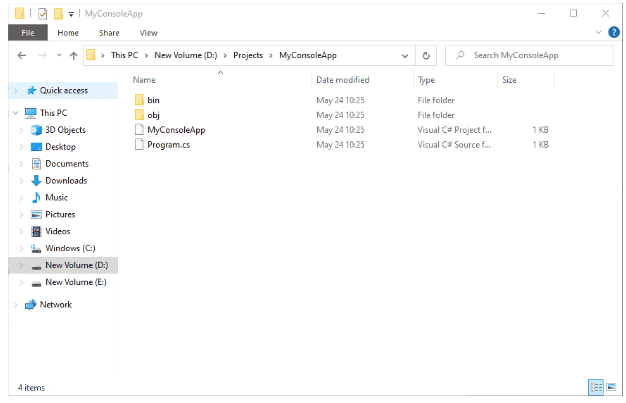Screen dimensions: 626x403
Task: Click the Windows (C:) drive icon
Action: pyautogui.click(x=36, y=248)
